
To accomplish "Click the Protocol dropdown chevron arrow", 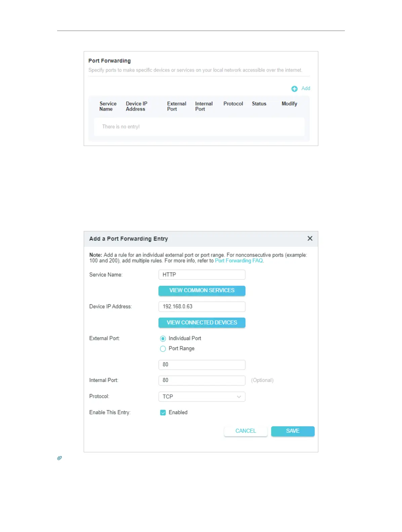I will (x=239, y=397).
